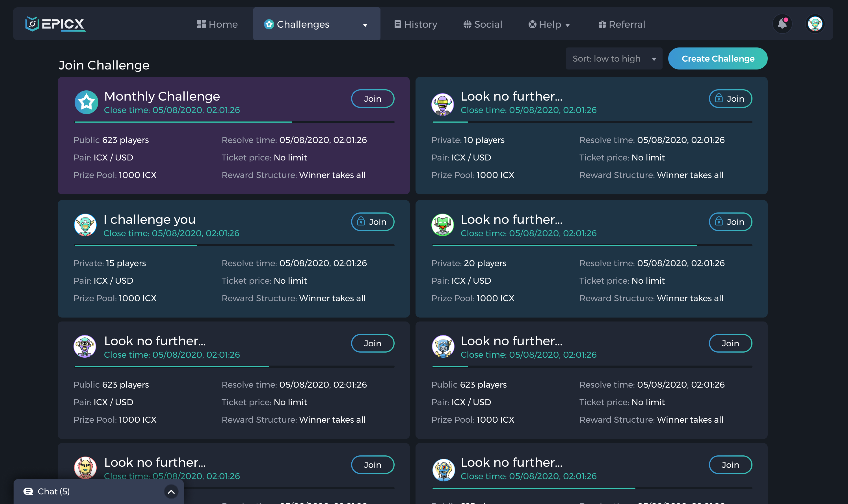This screenshot has width=848, height=504.
Task: Click avatar of 20 players private challenge
Action: [x=443, y=225]
